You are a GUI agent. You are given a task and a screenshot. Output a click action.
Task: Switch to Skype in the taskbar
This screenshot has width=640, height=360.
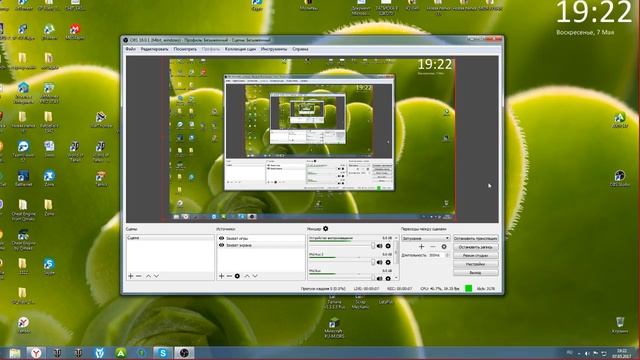pos(162,353)
